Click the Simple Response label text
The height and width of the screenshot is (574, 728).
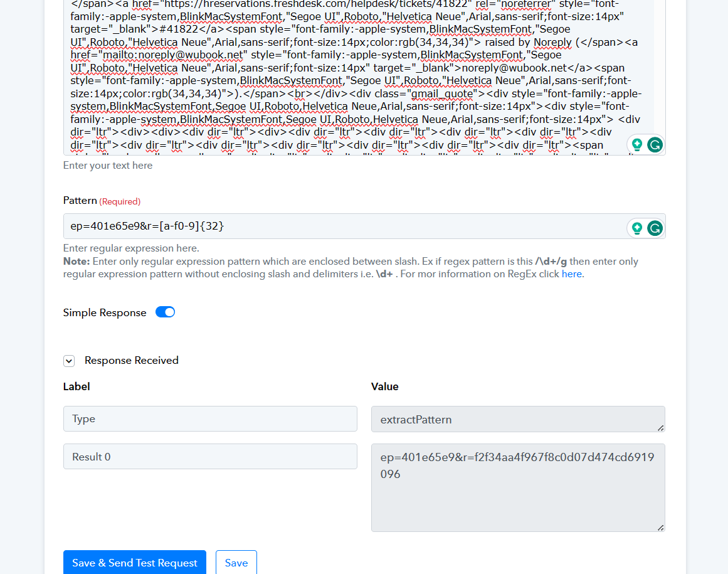pos(105,312)
